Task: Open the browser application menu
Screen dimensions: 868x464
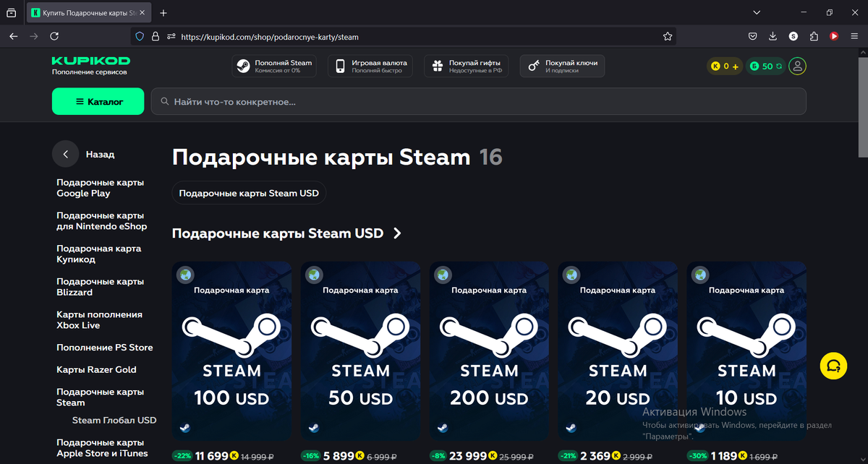Action: click(854, 36)
